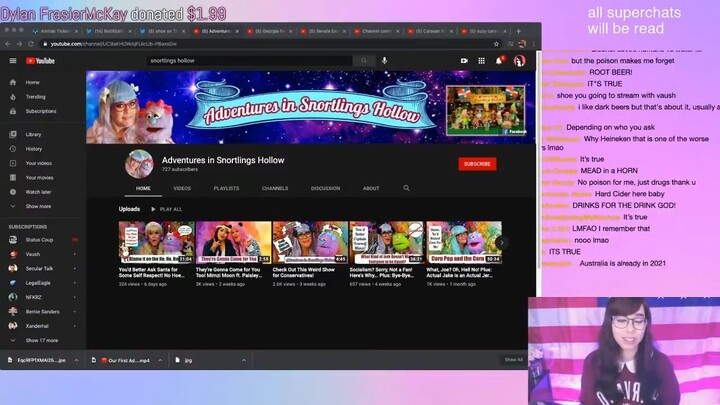720x405 pixels.
Task: Open video You'd Better Ask Santa thumbnail
Action: [156, 242]
